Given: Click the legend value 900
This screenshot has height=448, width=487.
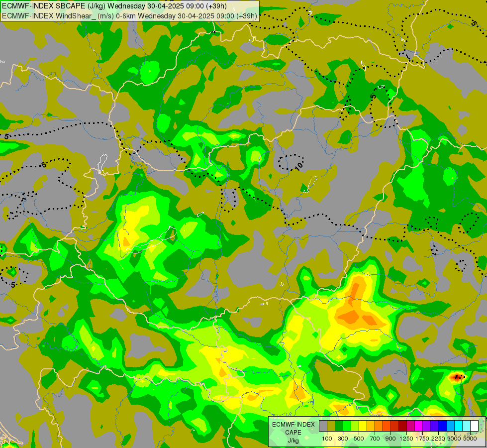Looking at the screenshot, I should pos(390,439).
